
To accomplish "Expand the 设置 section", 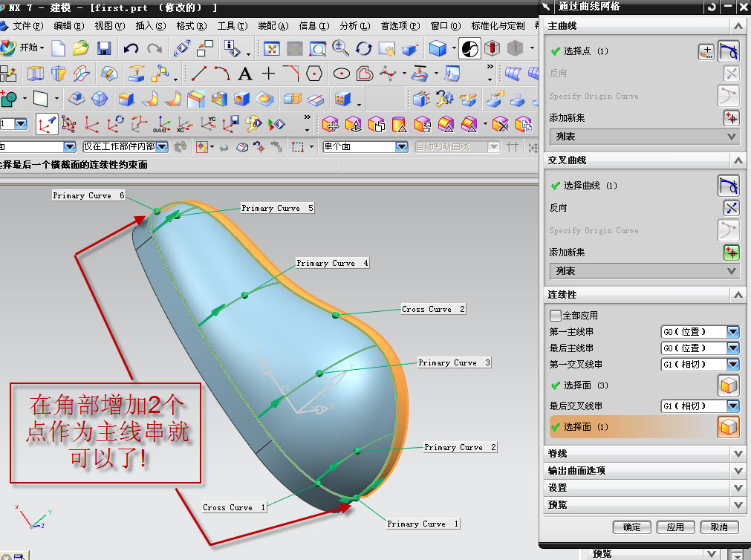I will pos(645,488).
